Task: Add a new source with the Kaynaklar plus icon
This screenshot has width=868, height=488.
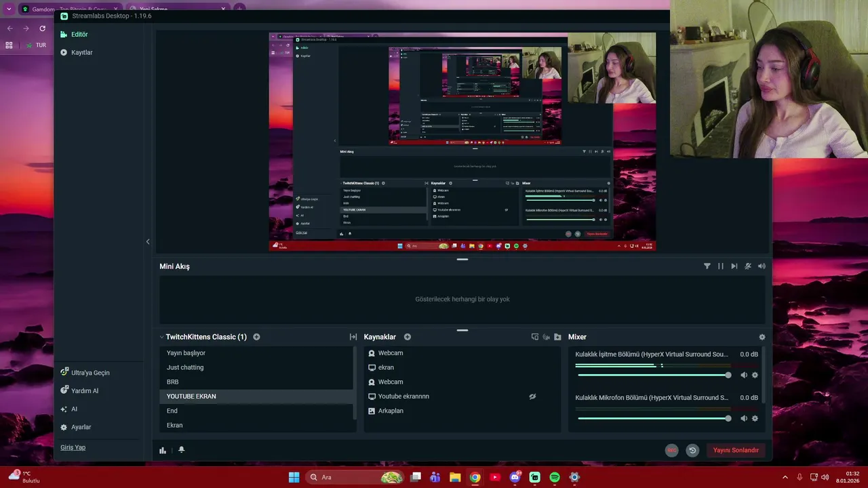Action: tap(408, 337)
